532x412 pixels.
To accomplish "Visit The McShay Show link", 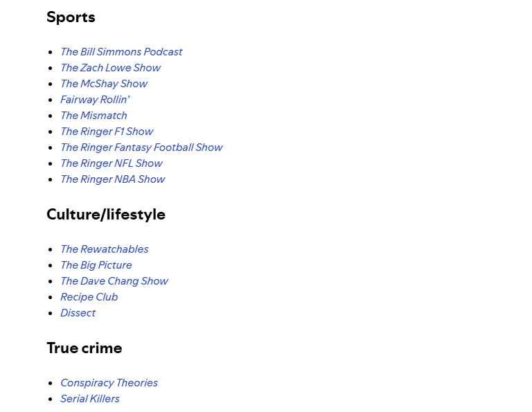I will 104,84.
